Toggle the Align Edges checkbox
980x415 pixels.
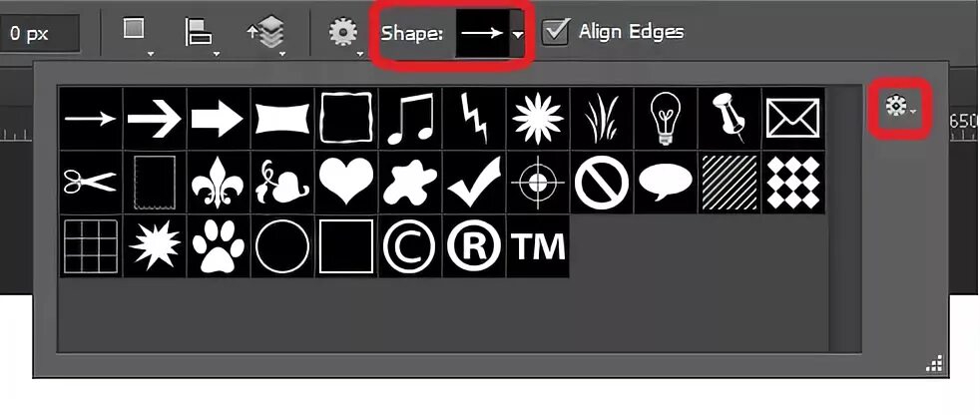(x=556, y=31)
